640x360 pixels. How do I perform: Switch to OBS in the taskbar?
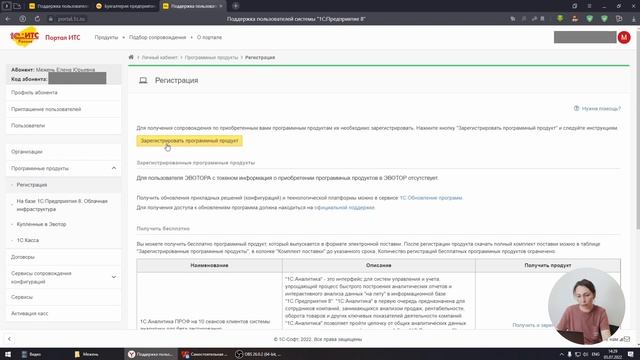[259, 354]
